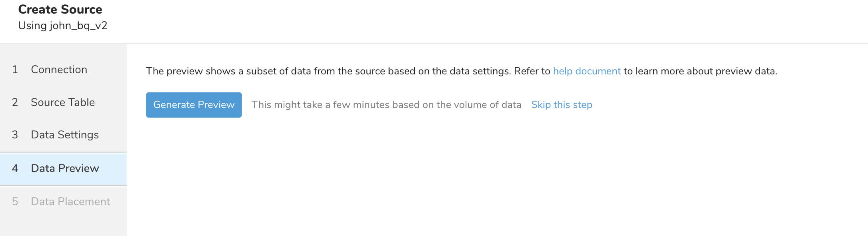Click step number 5 in the sidebar

click(15, 202)
